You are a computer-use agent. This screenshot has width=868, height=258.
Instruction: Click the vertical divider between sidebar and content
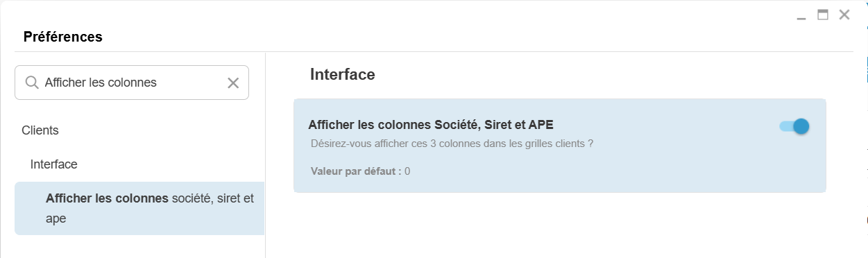coord(265,154)
